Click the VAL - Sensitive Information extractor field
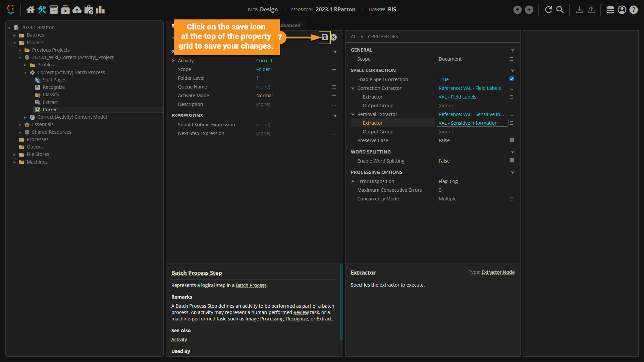Screen dimensions: 644x362 pos(472,123)
